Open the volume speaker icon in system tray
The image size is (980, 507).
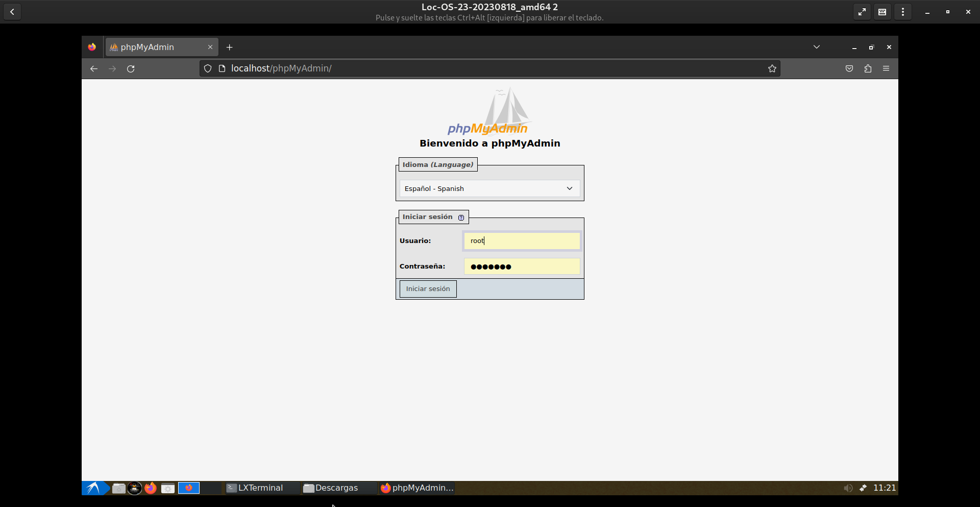coord(848,488)
